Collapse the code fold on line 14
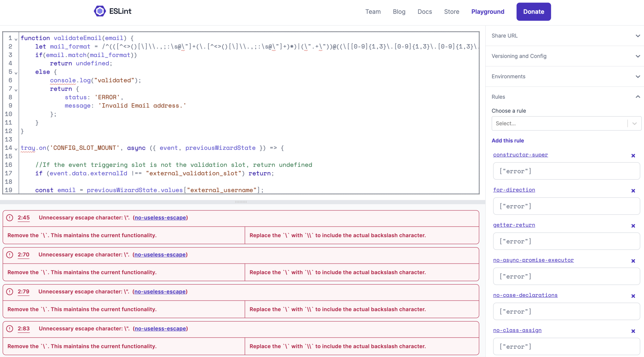Screen dimensions: 644x357 (x=16, y=149)
